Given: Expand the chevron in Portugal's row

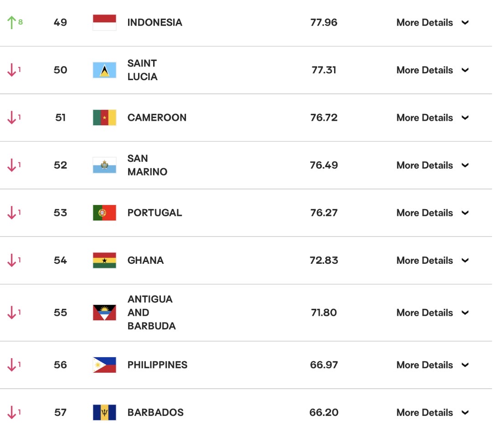Looking at the screenshot, I should point(465,213).
